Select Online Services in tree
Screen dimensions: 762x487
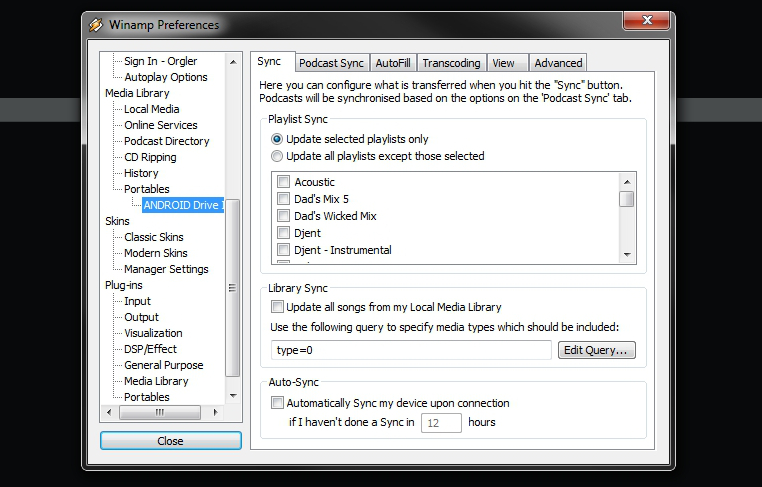click(x=161, y=125)
